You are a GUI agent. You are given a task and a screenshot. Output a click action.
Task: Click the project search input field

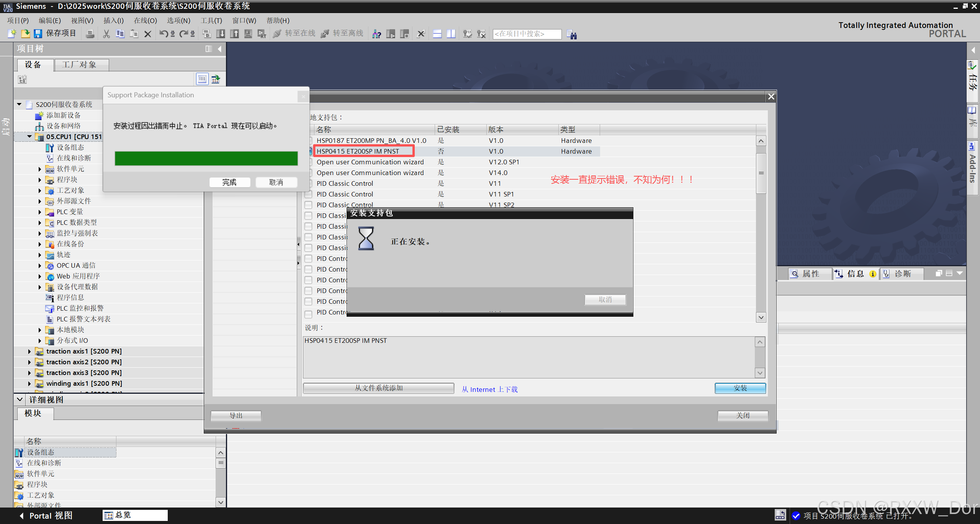point(527,34)
